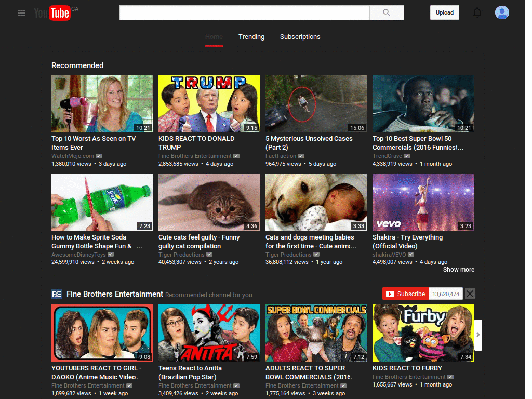The height and width of the screenshot is (399, 532).
Task: Click title ADULTS REACT TO SUPER BOWL COMMERCIALS
Action: [309, 373]
